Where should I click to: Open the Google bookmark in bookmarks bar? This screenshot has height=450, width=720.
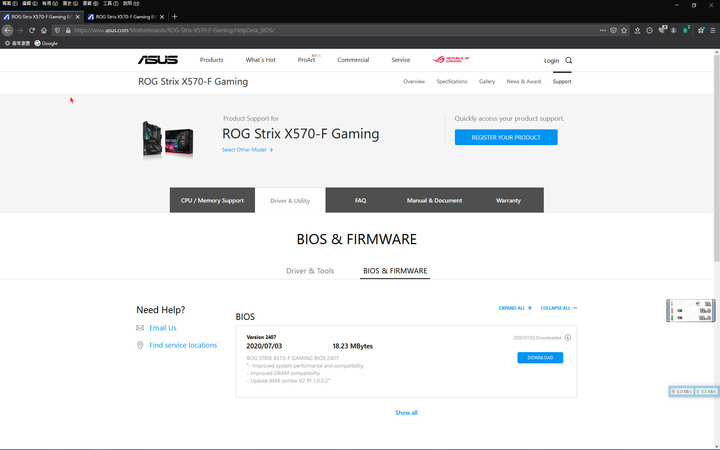(46, 43)
